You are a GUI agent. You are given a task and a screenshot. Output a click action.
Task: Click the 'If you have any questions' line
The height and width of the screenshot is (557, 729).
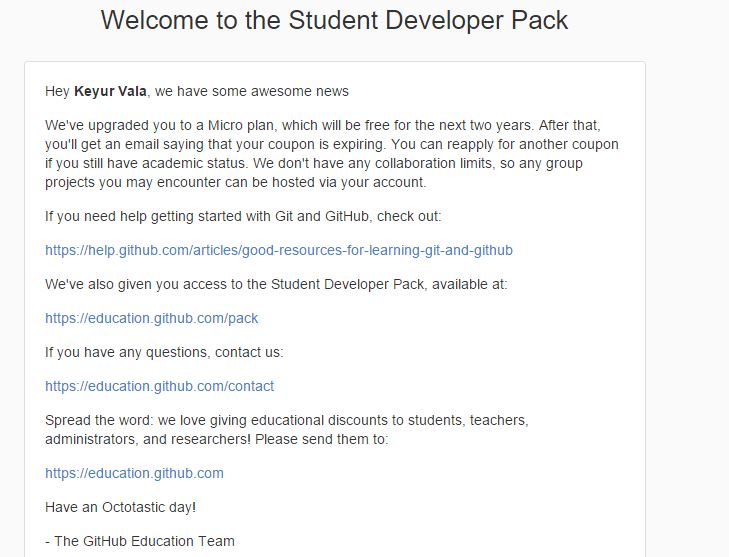click(164, 352)
